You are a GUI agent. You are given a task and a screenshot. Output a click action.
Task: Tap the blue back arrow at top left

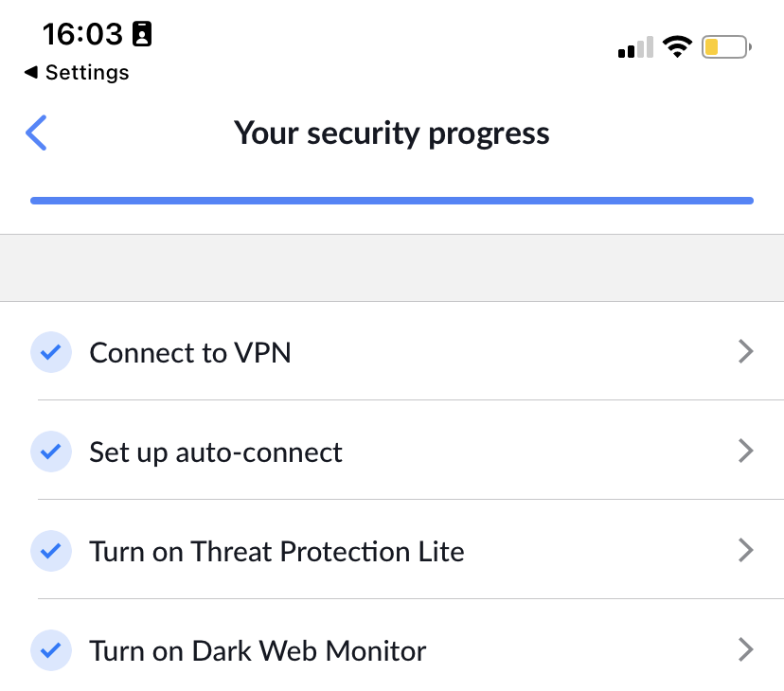(x=35, y=133)
